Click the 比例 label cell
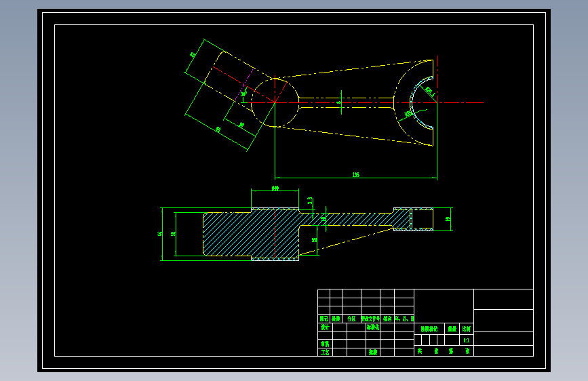 [x=467, y=329]
